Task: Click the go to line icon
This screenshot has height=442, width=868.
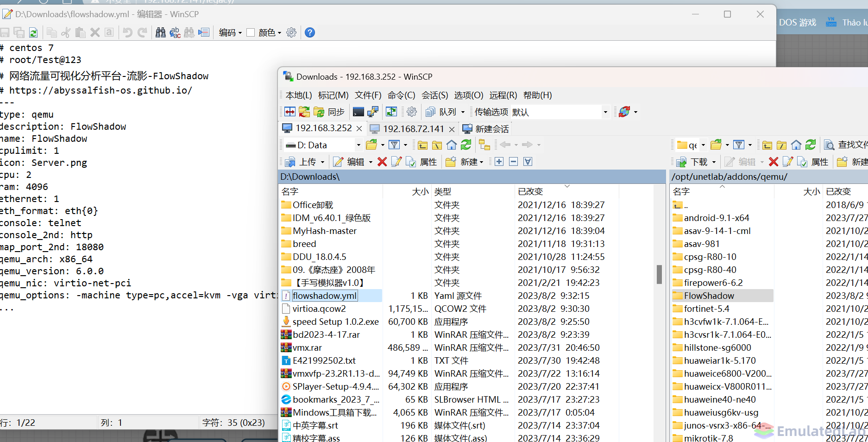Action: 203,32
